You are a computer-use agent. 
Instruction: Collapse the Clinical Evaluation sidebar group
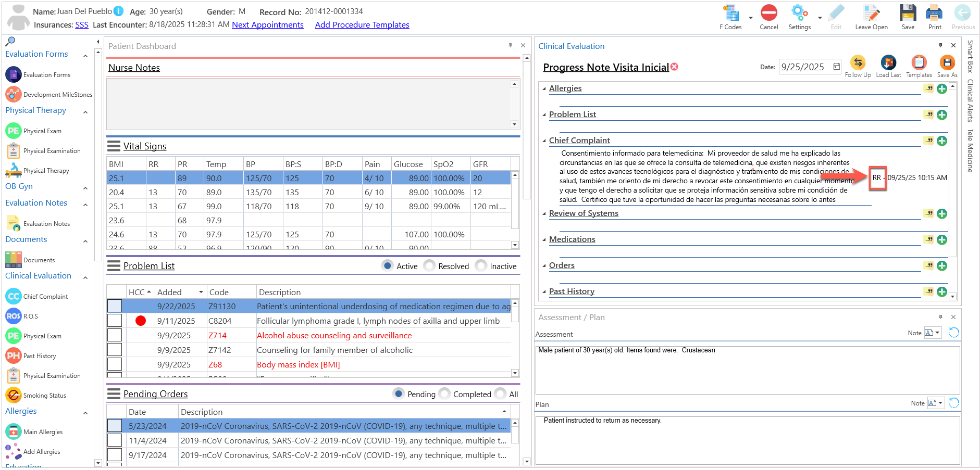tap(85, 277)
